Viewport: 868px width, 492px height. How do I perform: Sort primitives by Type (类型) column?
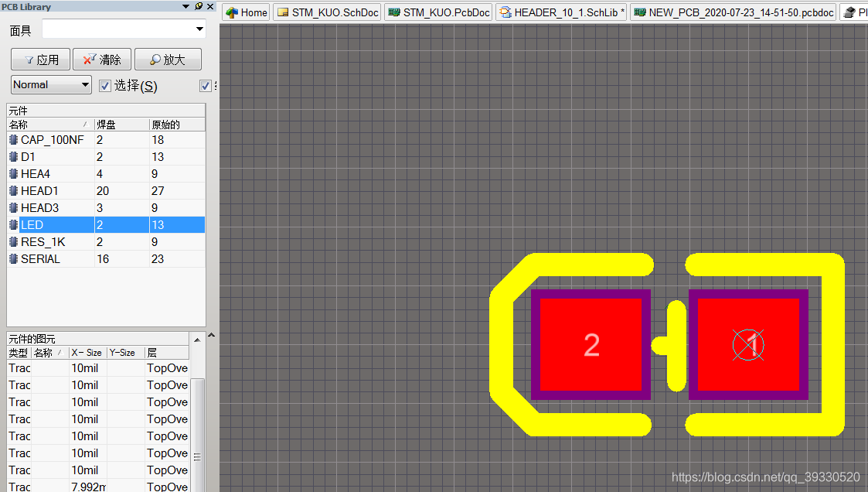(x=19, y=353)
